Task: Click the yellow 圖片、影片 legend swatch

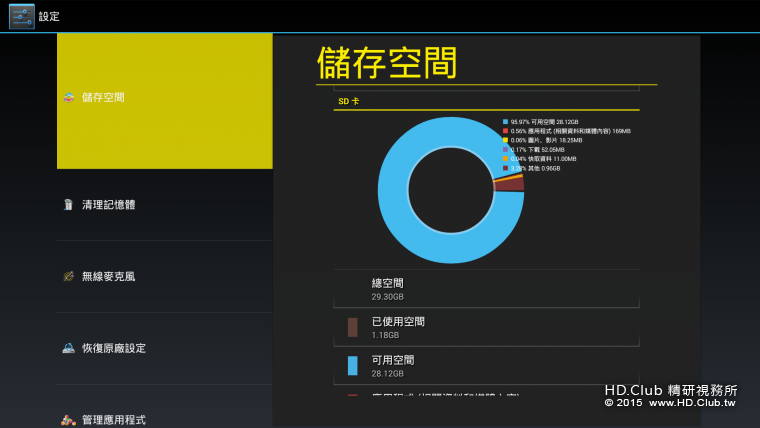Action: [x=506, y=141]
